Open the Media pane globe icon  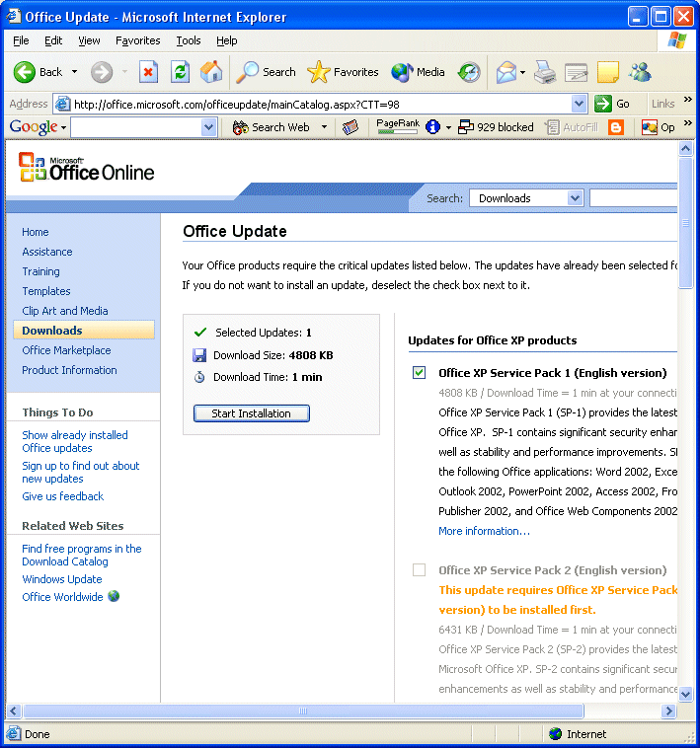[402, 72]
